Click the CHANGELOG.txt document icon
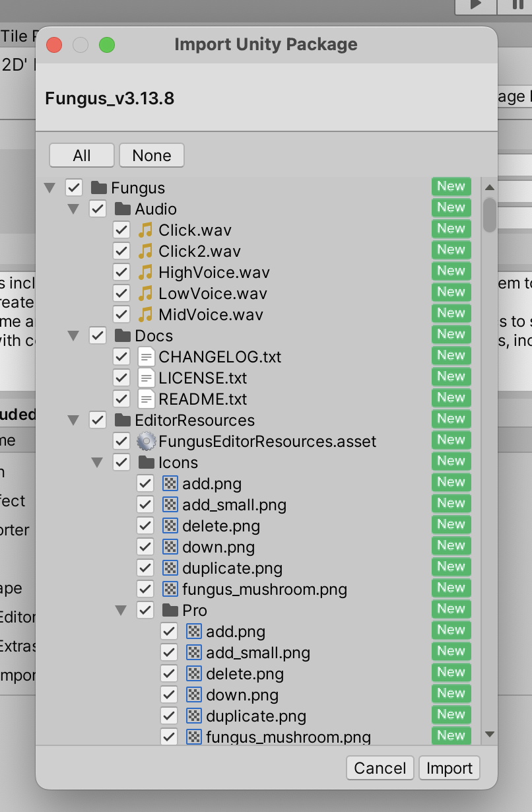 tap(146, 357)
